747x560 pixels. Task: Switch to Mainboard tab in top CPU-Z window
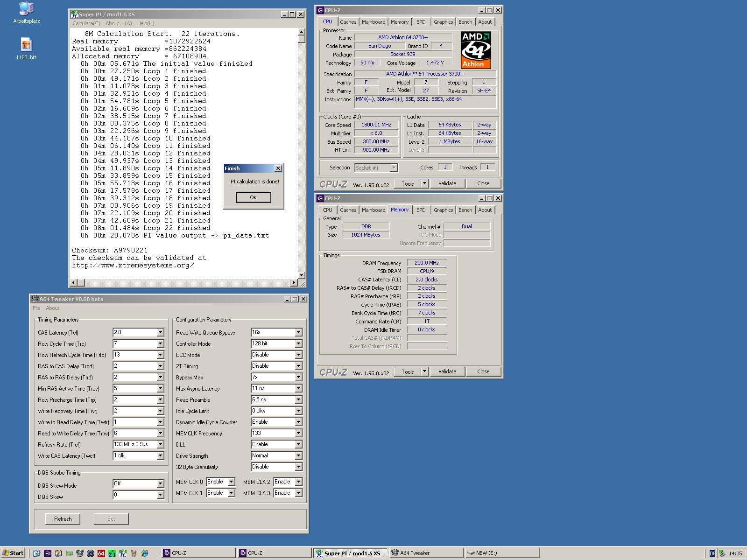click(x=373, y=22)
